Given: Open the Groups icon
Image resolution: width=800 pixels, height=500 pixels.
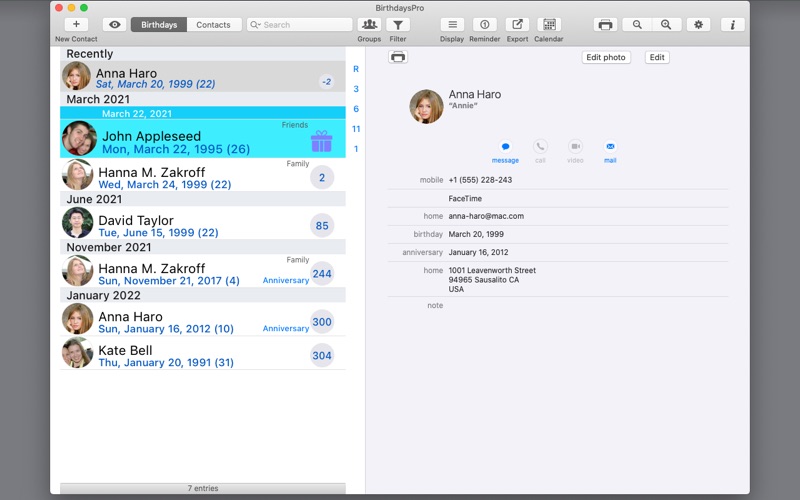Looking at the screenshot, I should tap(369, 24).
